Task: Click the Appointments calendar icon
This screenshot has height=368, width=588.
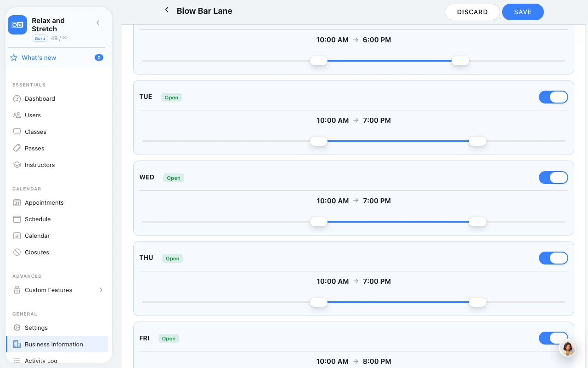Action: point(17,202)
